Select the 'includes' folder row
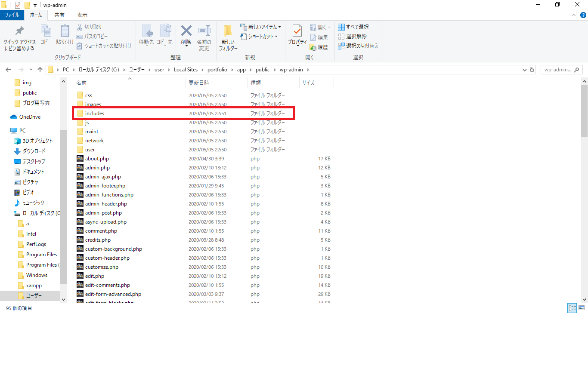The width and height of the screenshot is (588, 387). pyautogui.click(x=184, y=114)
